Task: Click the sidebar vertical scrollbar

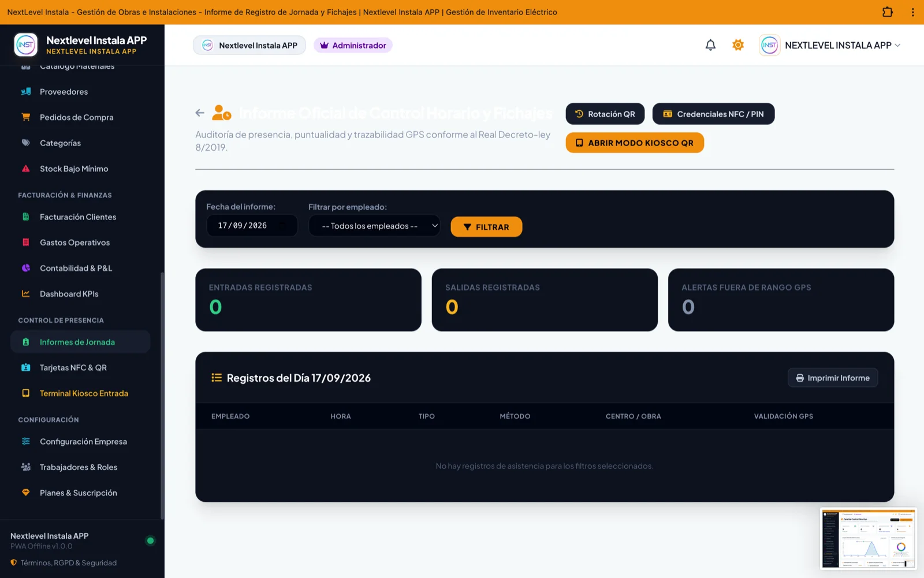Action: pos(162,396)
